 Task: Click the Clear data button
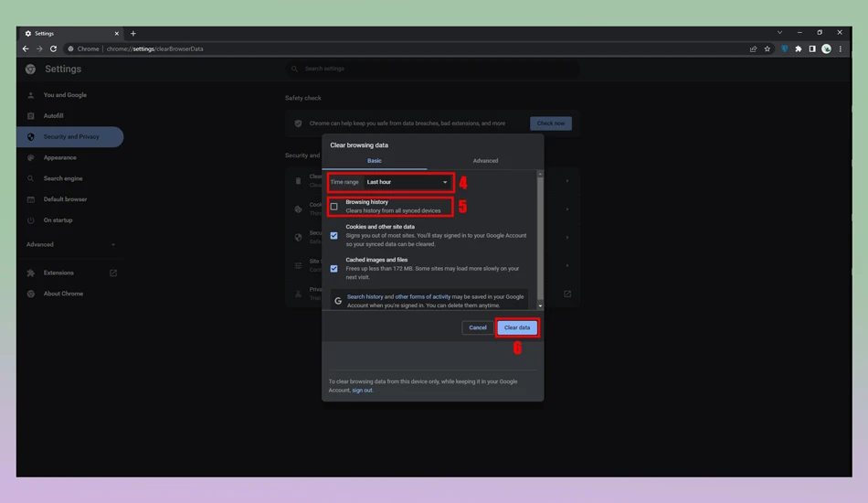click(x=517, y=327)
